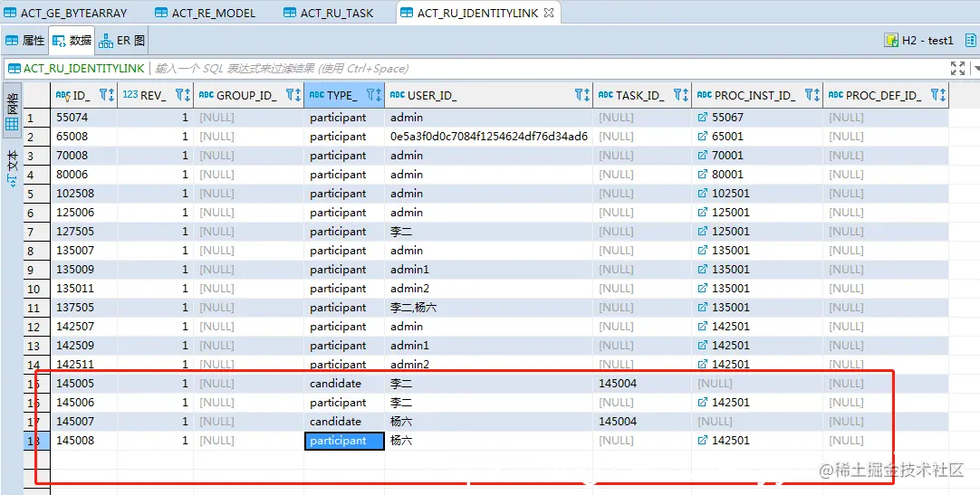The image size is (980, 495).
Task: Follow the link icon in the 145008 row
Action: (703, 441)
